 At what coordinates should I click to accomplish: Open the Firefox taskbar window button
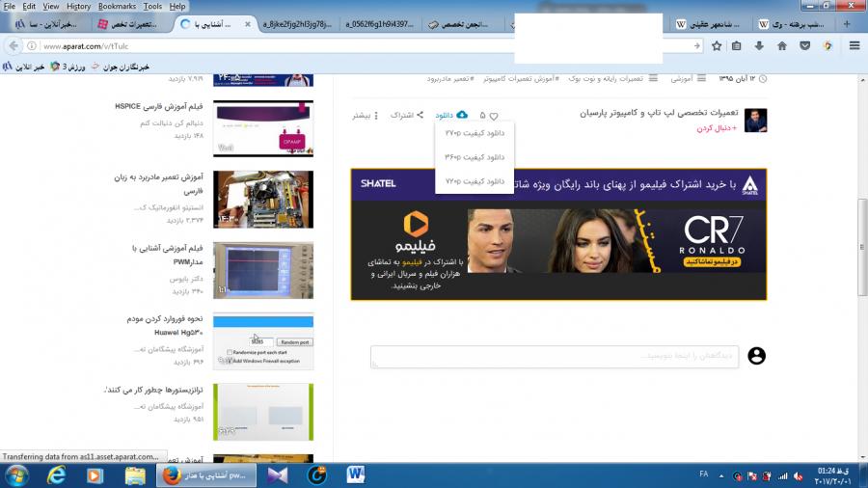pyautogui.click(x=206, y=475)
